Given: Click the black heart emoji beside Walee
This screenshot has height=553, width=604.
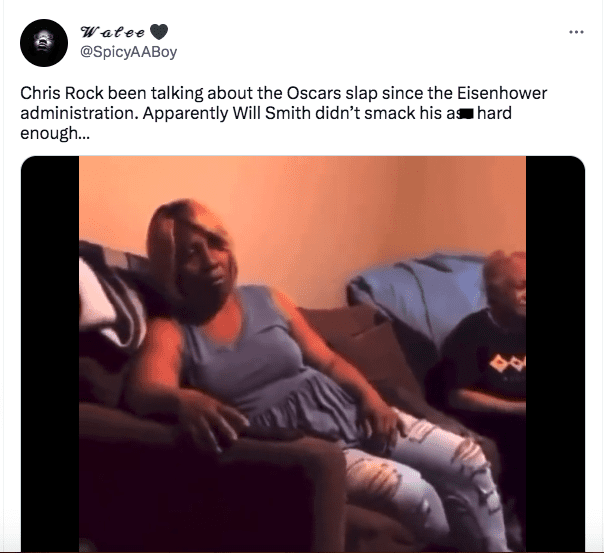Looking at the screenshot, I should pos(159,32).
